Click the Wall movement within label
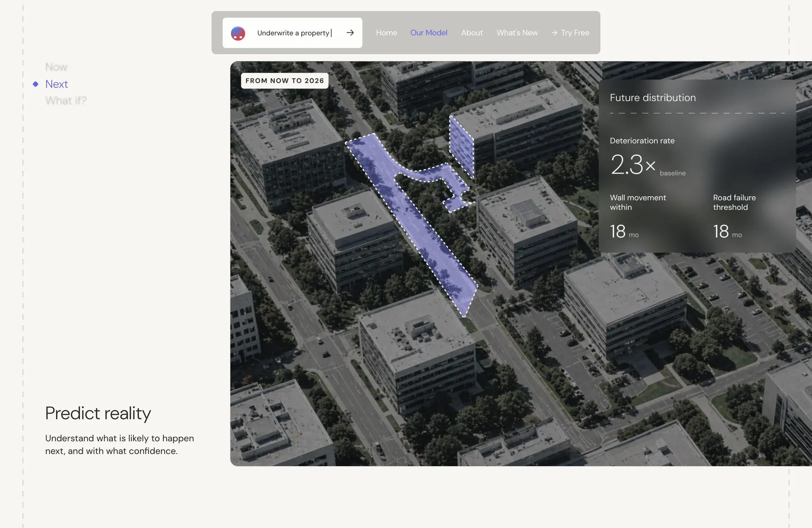This screenshot has height=528, width=812. tap(638, 202)
